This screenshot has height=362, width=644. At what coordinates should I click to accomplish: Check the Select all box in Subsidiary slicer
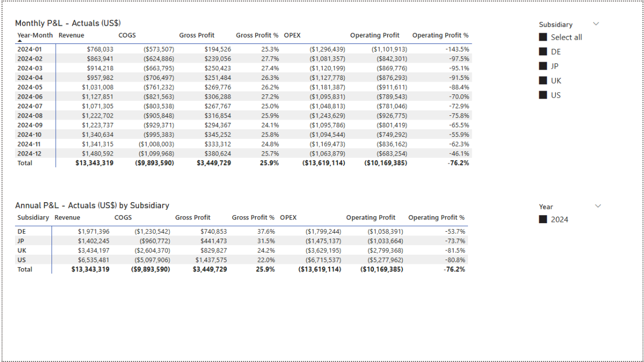pos(543,37)
